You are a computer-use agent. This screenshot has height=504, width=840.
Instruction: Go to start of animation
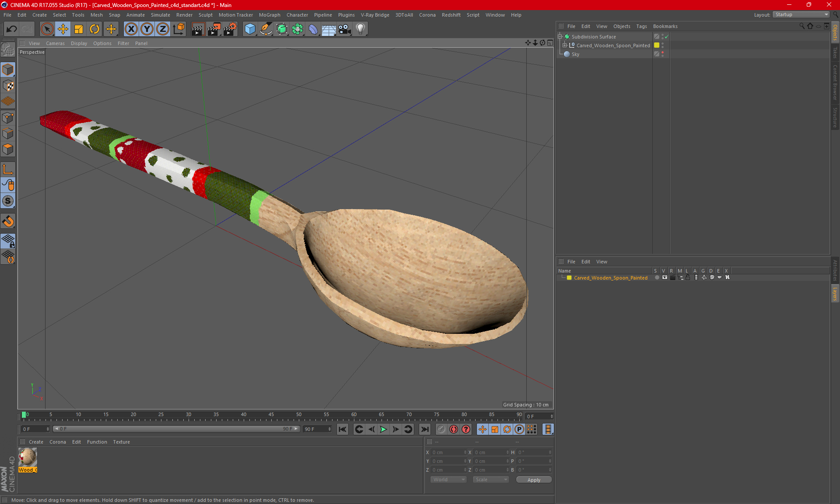[x=343, y=429]
